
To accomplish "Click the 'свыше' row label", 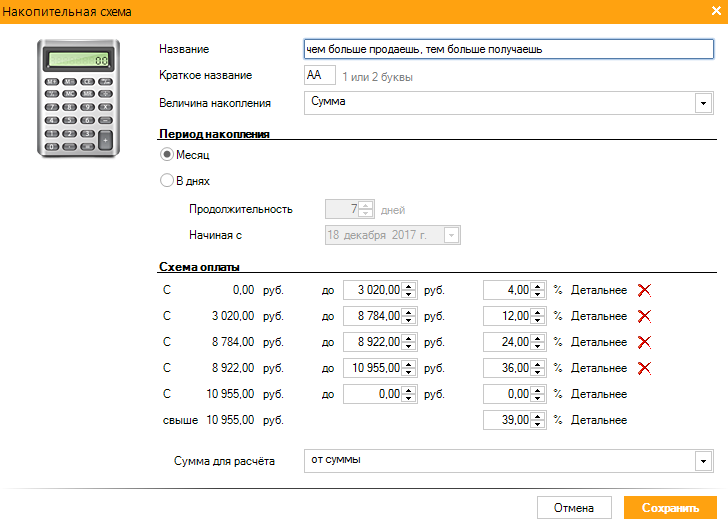I will [x=180, y=420].
